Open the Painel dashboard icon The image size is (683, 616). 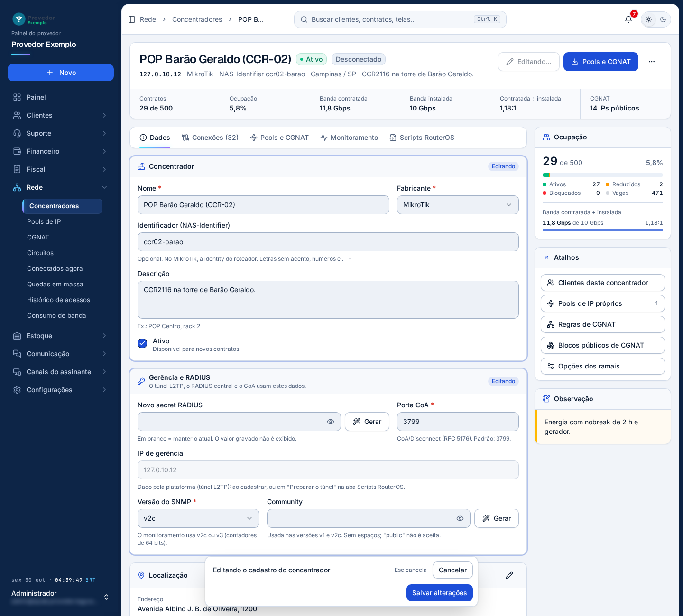coord(17,97)
